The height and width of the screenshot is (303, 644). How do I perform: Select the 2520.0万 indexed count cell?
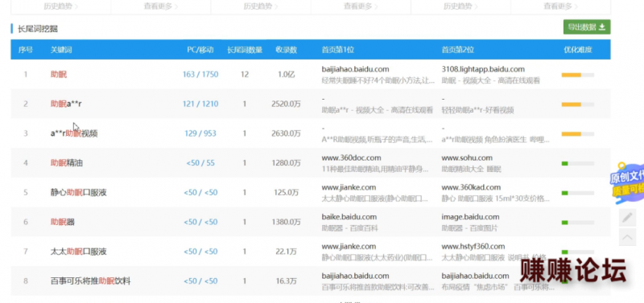[287, 104]
